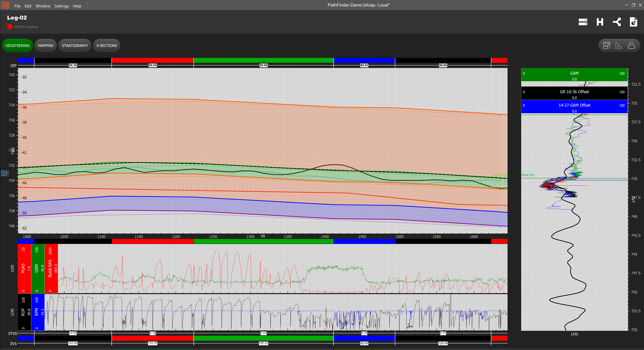Click the 187.63 δVS value

pyautogui.click(x=264, y=343)
